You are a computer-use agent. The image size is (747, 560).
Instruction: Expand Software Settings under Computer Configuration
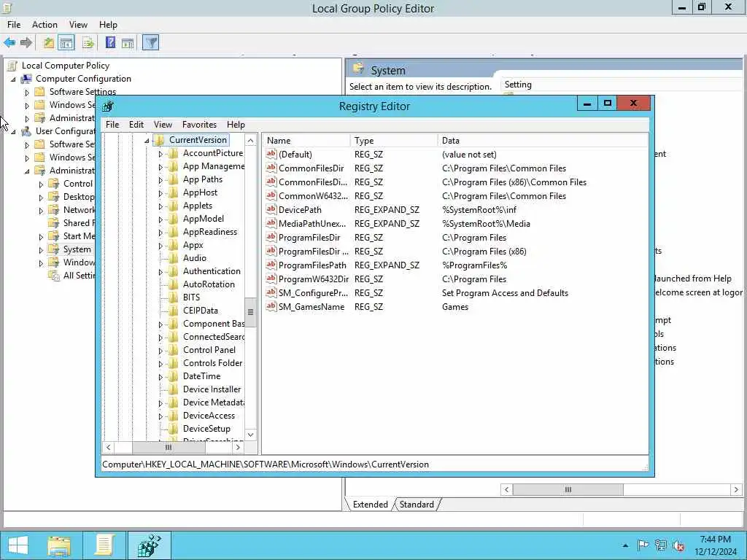[27, 93]
